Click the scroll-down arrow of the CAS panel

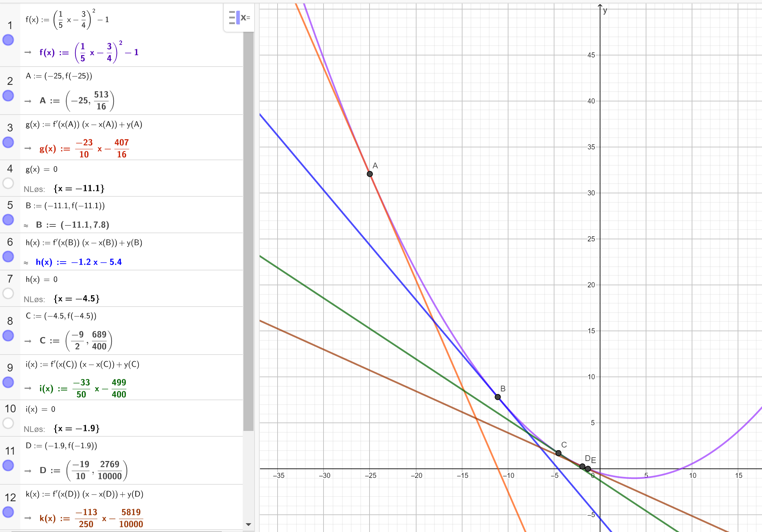[x=248, y=525]
